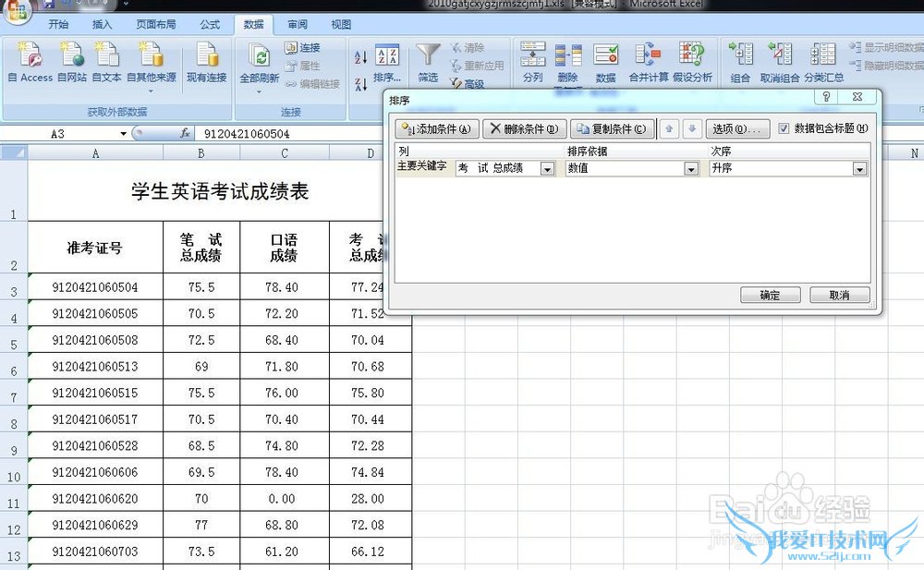Expand the 排序依据 数值 dropdown
This screenshot has height=570, width=924.
tap(691, 169)
